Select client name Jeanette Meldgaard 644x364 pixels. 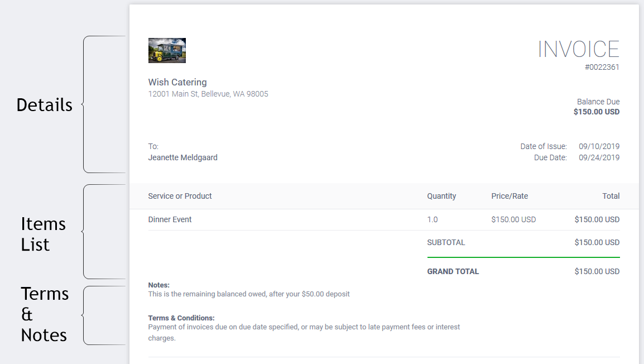183,157
